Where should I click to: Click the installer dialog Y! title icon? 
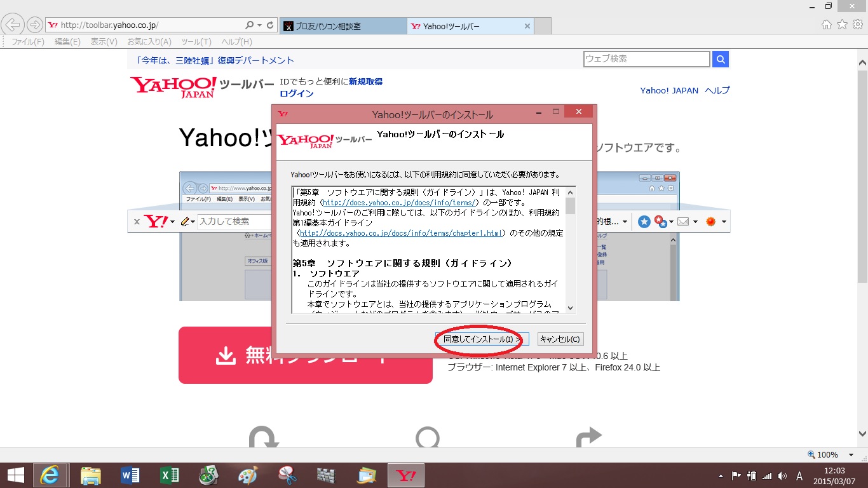pyautogui.click(x=283, y=114)
